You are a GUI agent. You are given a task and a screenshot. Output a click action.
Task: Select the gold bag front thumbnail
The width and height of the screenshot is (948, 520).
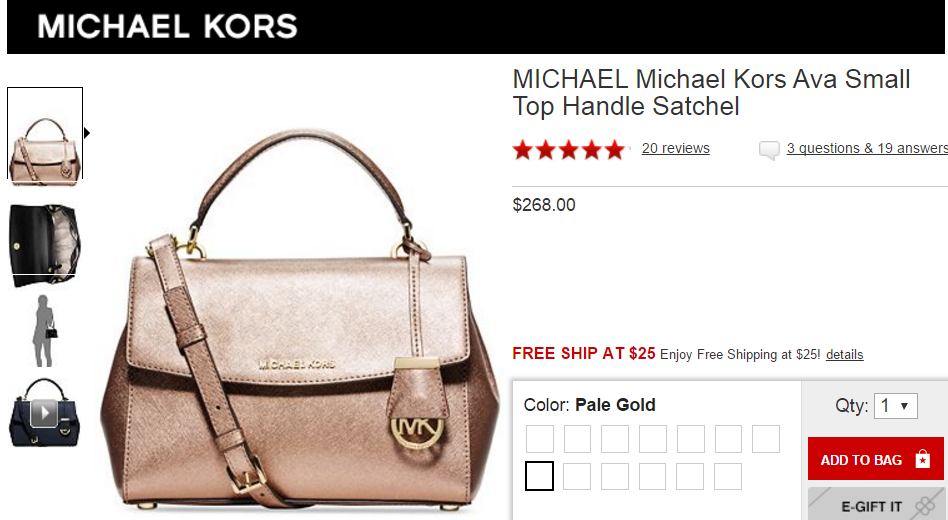coord(45,134)
